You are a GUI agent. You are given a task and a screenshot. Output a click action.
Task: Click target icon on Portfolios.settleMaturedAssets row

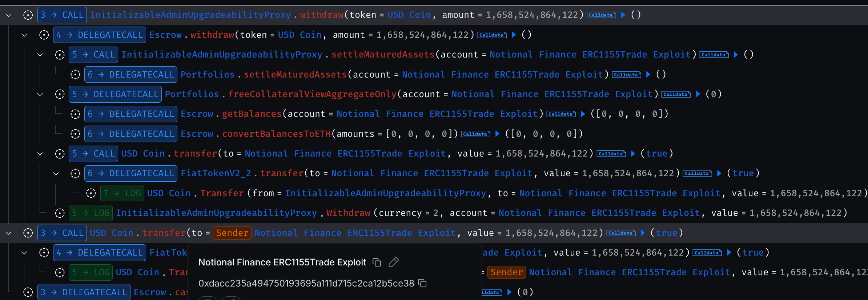(x=75, y=75)
